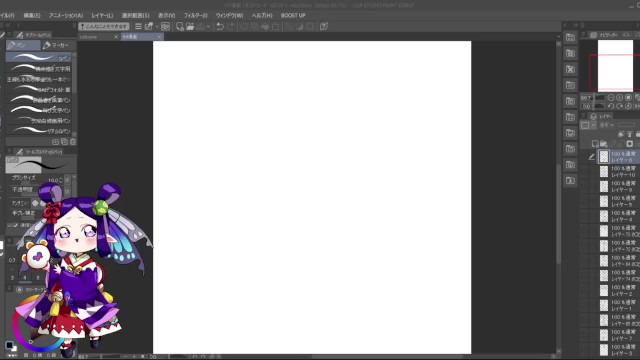
Task: Click the navigator zoom-in plus icon
Action: pyautogui.click(x=620, y=98)
